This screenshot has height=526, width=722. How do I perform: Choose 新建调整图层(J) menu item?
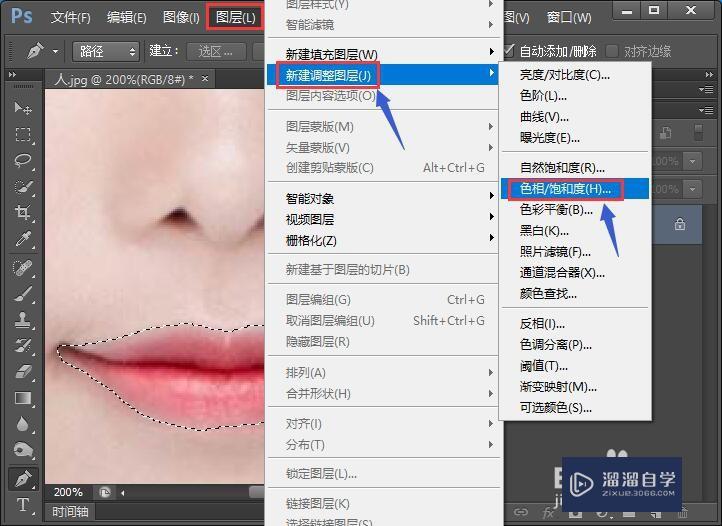[382, 75]
